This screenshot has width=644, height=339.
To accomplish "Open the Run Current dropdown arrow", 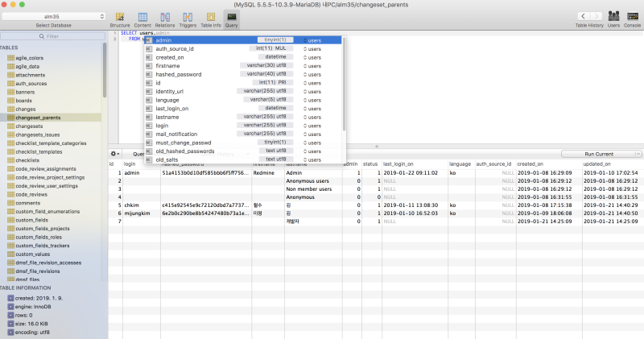I will (638, 154).
